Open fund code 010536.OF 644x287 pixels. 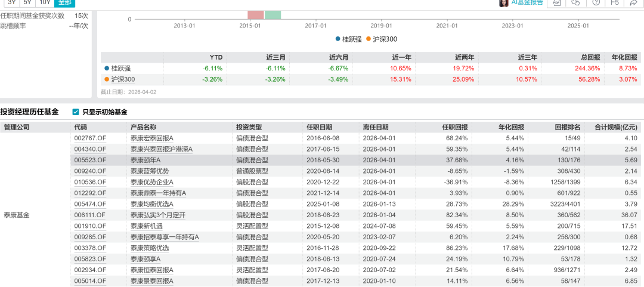(x=90, y=182)
